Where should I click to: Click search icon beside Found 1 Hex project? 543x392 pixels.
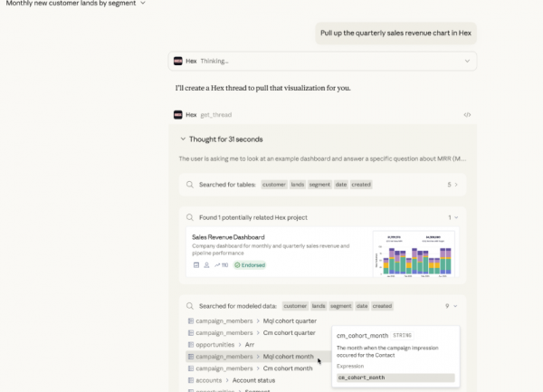(189, 217)
